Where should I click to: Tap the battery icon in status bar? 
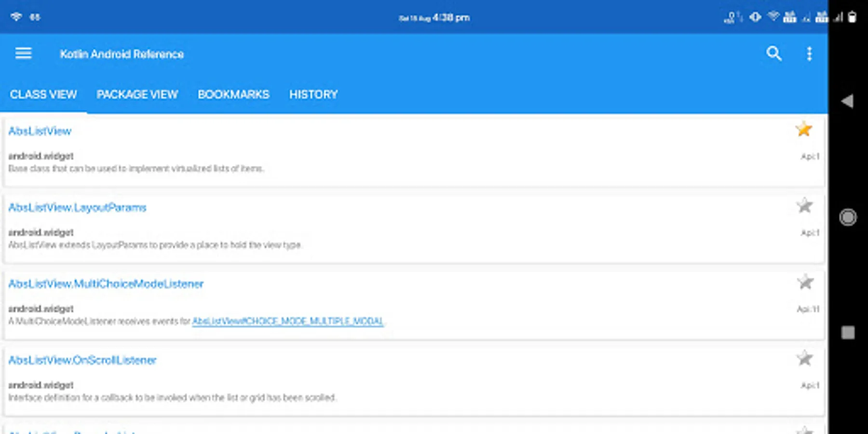coord(852,17)
